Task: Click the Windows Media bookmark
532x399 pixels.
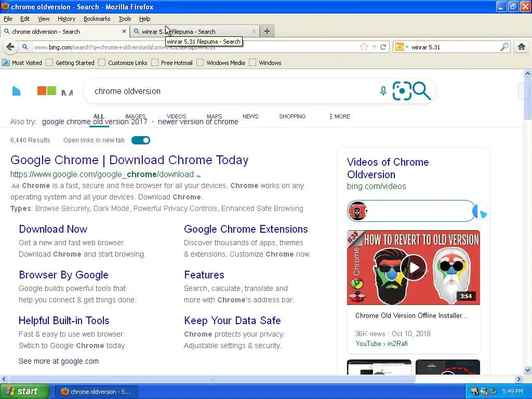Action: point(220,63)
